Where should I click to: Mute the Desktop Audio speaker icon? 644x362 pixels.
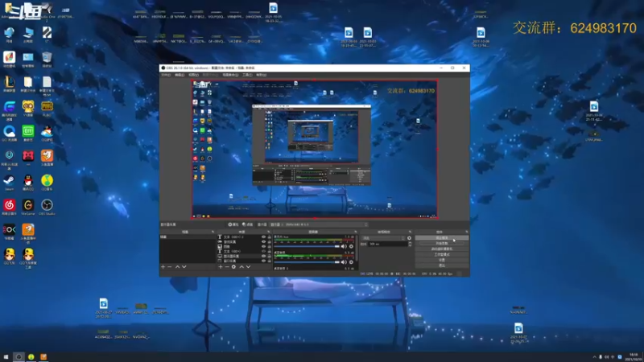coord(344,262)
